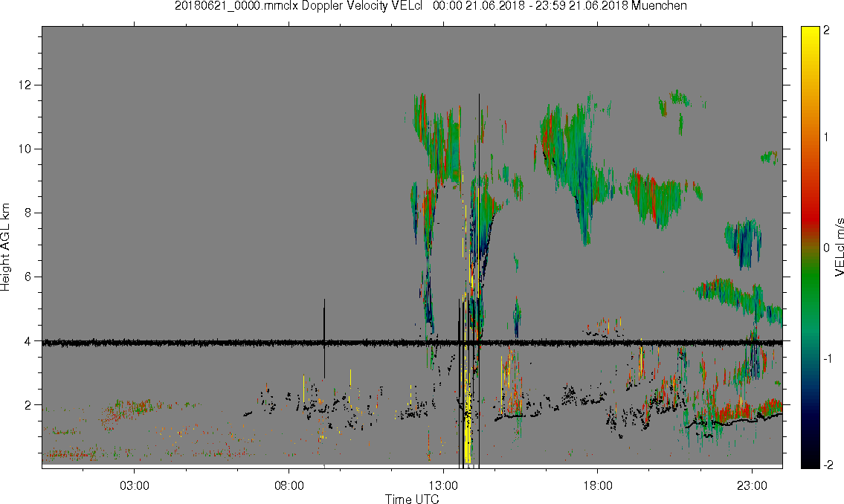Image resolution: width=844 pixels, height=504 pixels.
Task: Click the colorbar value 1 label
Action: pyautogui.click(x=826, y=138)
